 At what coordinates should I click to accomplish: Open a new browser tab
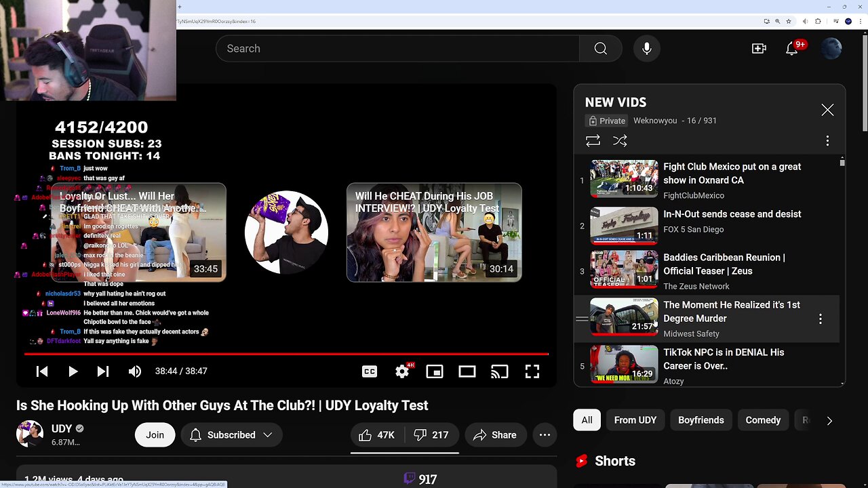[x=180, y=7]
